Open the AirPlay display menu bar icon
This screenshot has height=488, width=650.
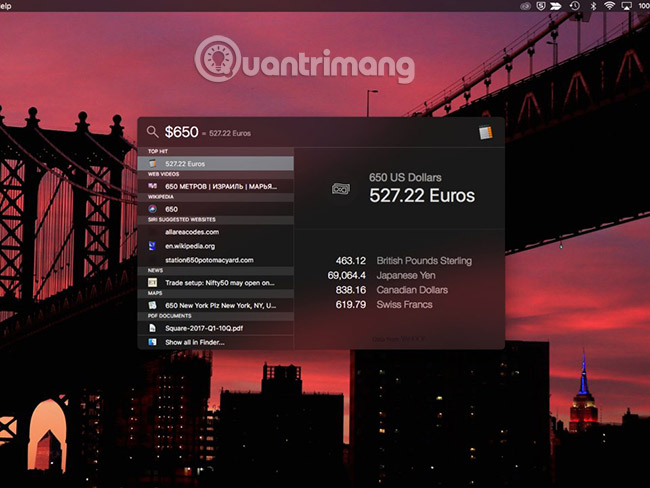(626, 5)
